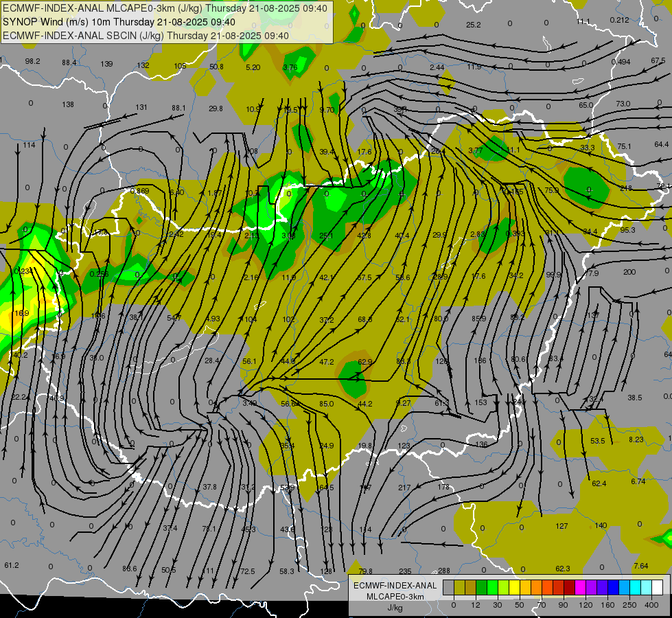Click the map value 7.64
Screen dimensions: 672x618
click(x=640, y=566)
